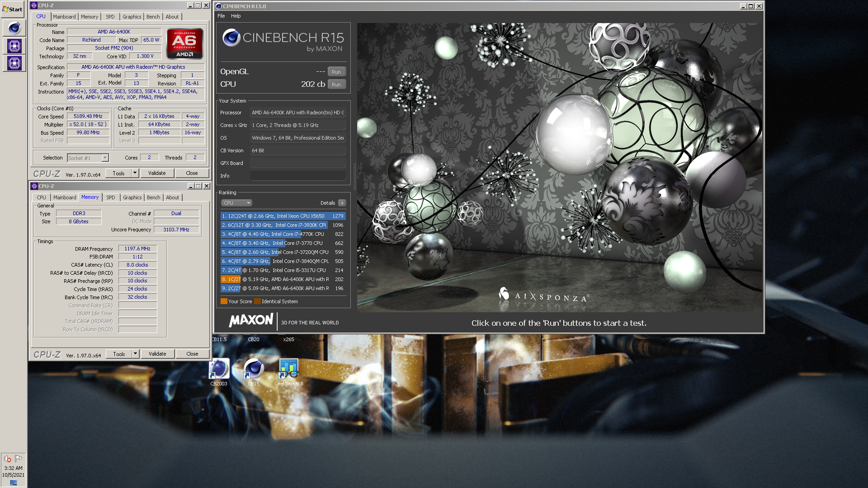The image size is (868, 488).
Task: Open the second CPU-Z taskbar icon
Action: click(x=14, y=63)
